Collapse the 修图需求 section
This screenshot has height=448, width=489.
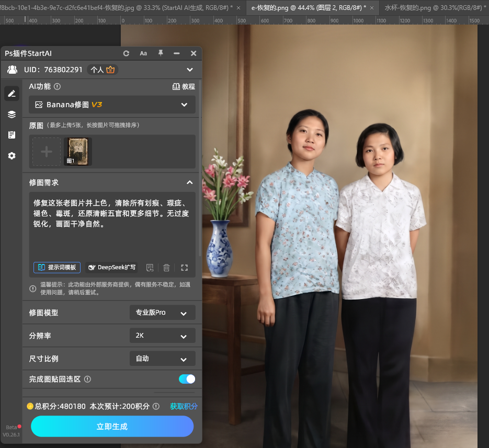pyautogui.click(x=190, y=182)
